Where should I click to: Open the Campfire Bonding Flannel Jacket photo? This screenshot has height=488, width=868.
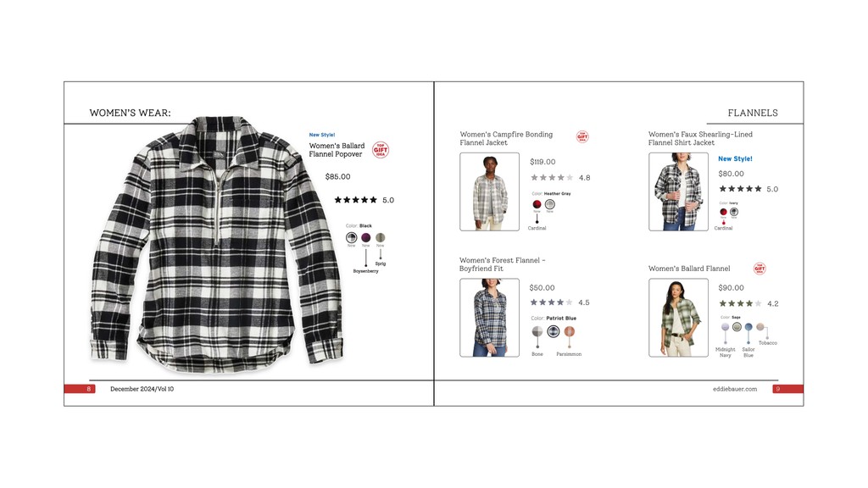(x=489, y=191)
